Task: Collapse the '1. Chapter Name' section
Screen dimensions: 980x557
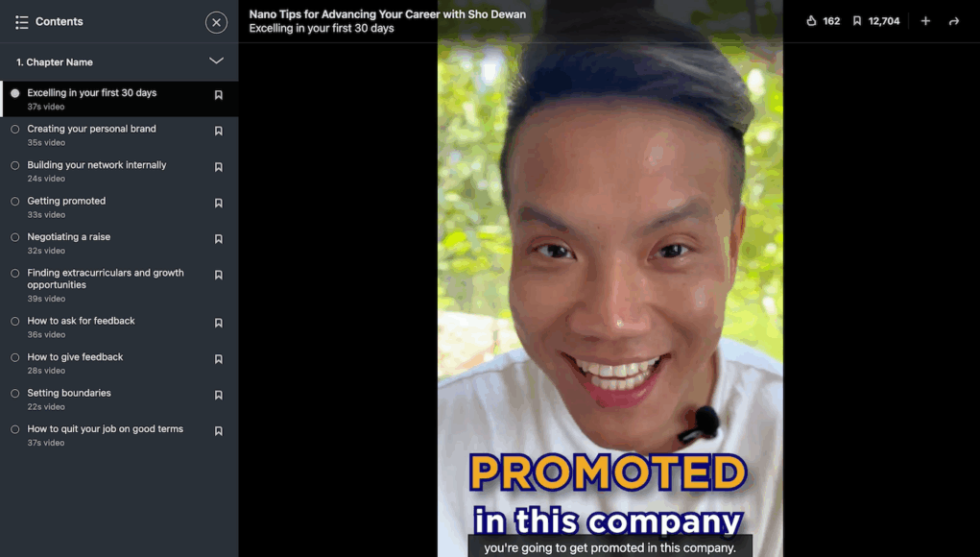Action: coord(216,61)
